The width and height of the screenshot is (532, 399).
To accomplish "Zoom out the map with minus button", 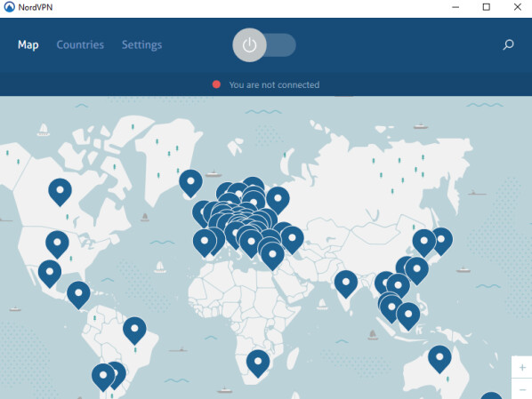I will click(522, 389).
